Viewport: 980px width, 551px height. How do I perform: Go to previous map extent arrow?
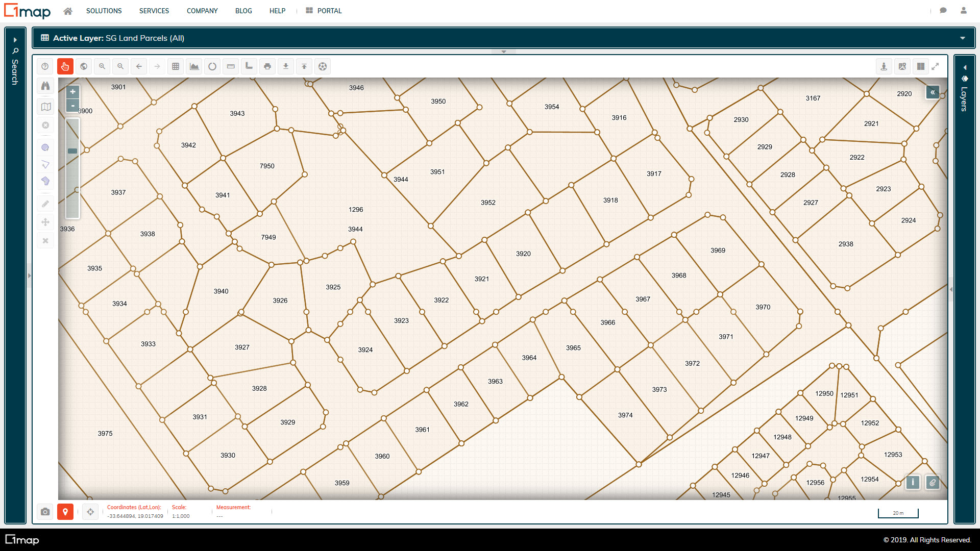point(139,66)
